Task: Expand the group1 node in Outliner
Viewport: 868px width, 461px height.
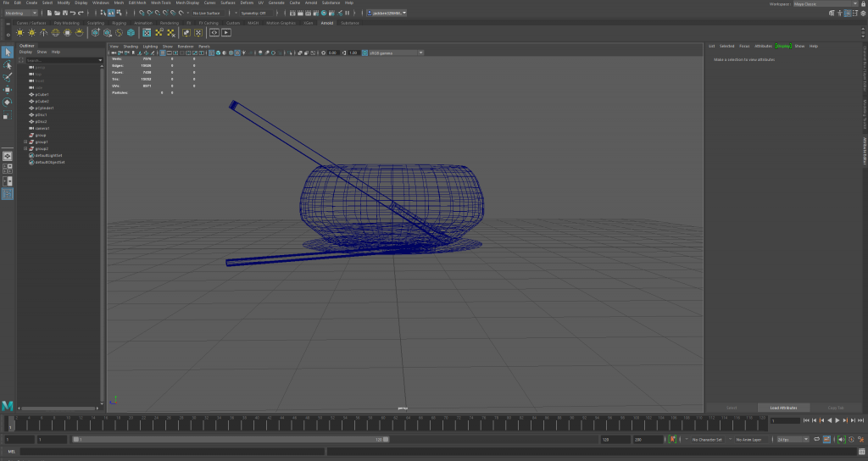Action: [x=26, y=142]
